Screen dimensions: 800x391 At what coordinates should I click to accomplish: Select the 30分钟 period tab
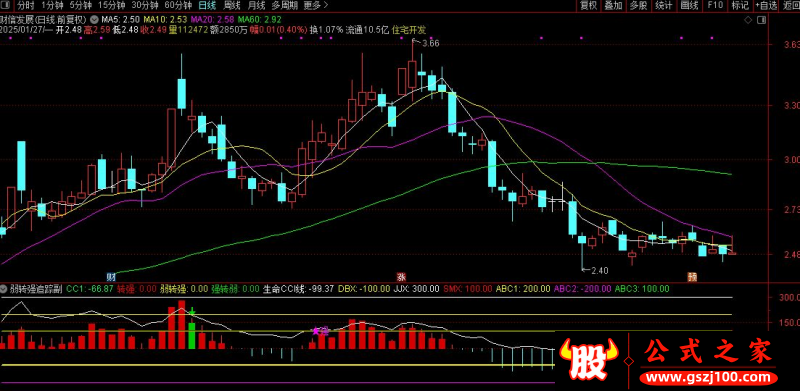[144, 6]
